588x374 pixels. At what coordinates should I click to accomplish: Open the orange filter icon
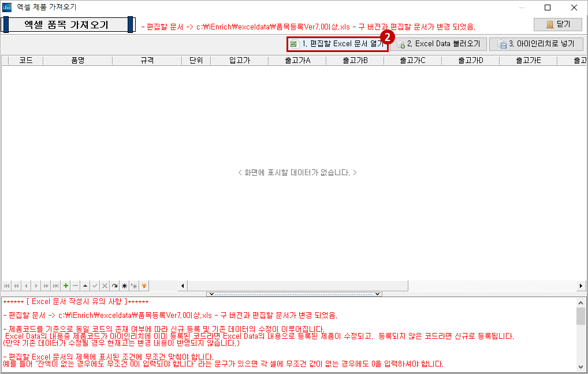point(144,286)
